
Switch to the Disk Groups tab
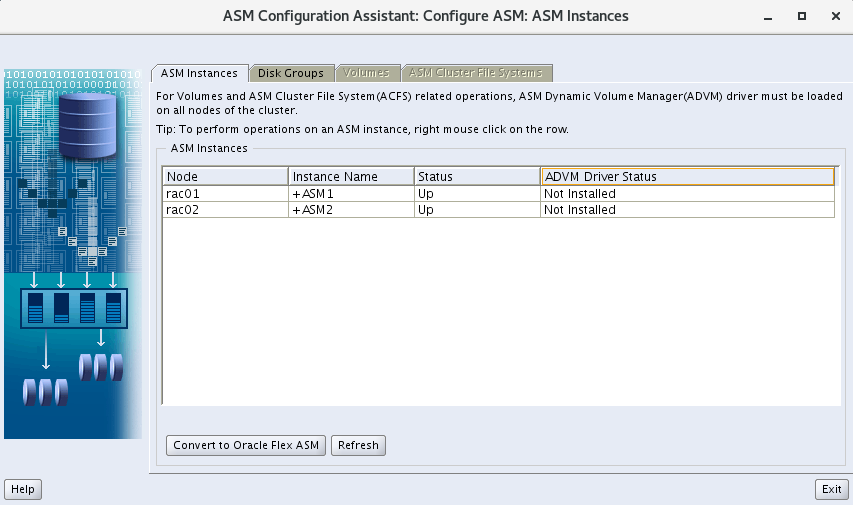(x=290, y=73)
